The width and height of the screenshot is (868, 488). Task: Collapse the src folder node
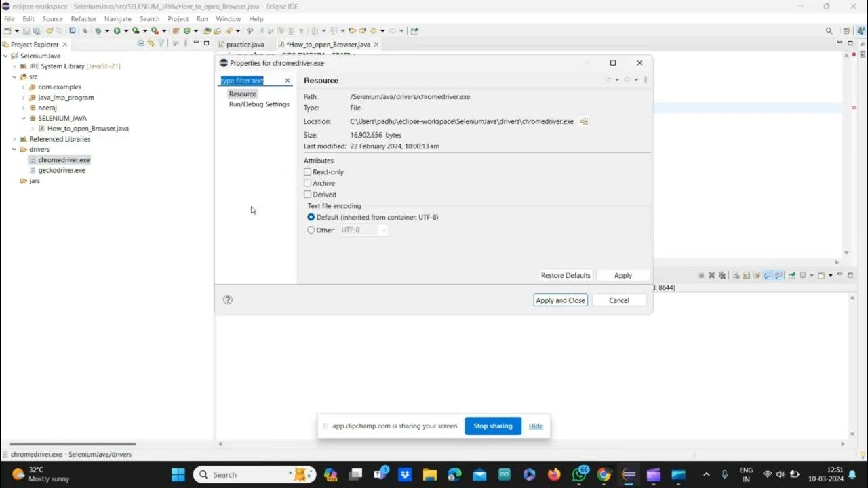[x=14, y=77]
